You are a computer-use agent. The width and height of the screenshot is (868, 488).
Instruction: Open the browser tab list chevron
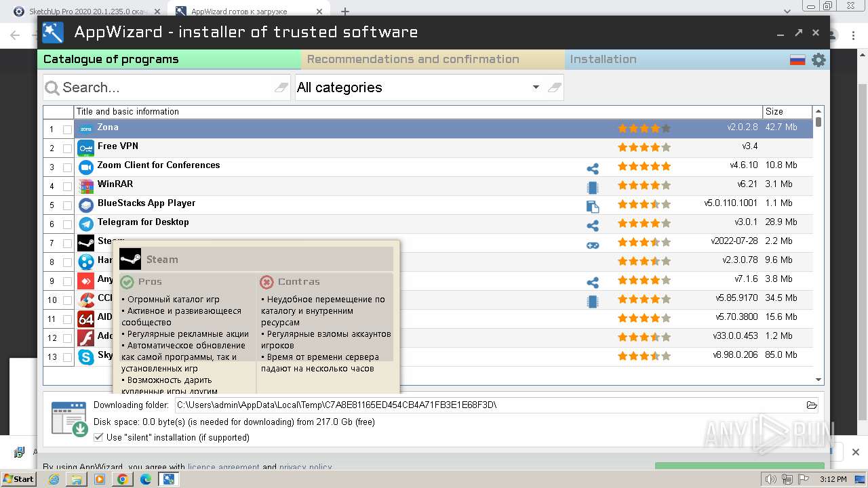787,12
